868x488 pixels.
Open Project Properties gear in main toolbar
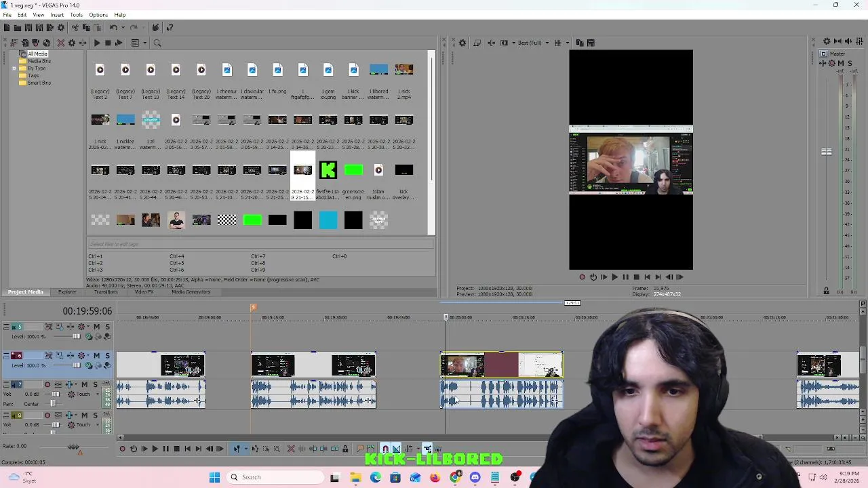coord(61,28)
